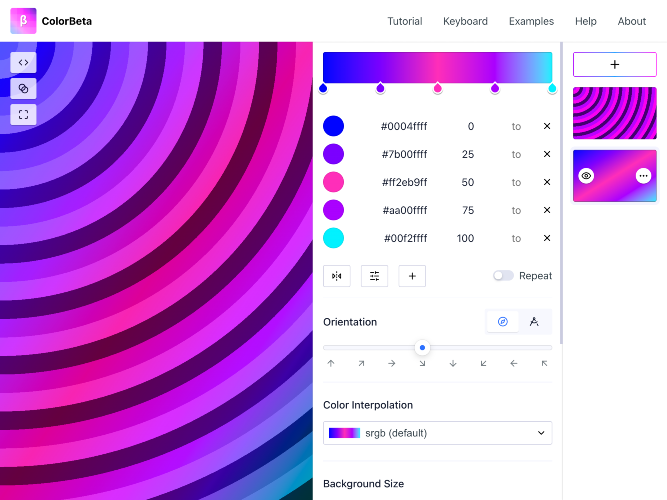Select the left purple stop marker at 25
This screenshot has width=667, height=500.
pos(380,88)
